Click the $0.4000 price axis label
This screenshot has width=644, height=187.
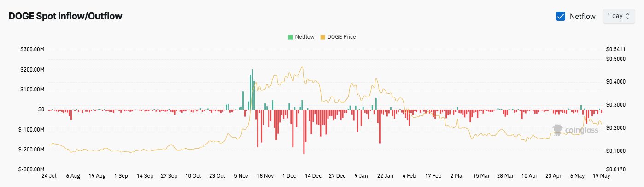coord(616,82)
